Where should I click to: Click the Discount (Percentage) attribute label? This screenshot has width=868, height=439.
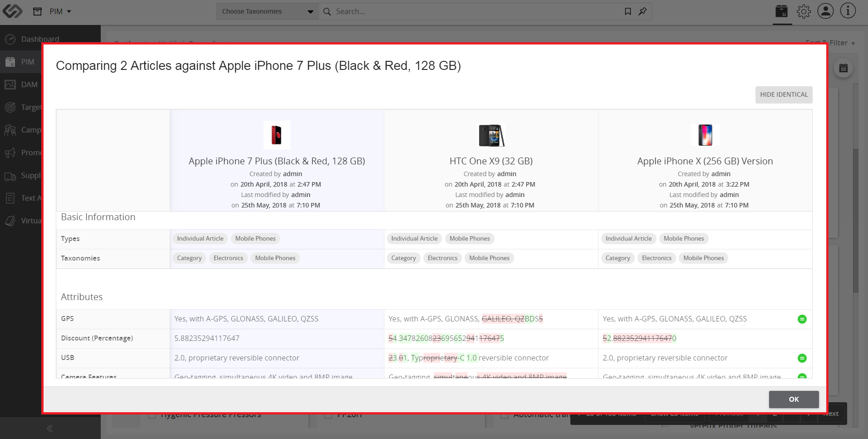(x=97, y=338)
